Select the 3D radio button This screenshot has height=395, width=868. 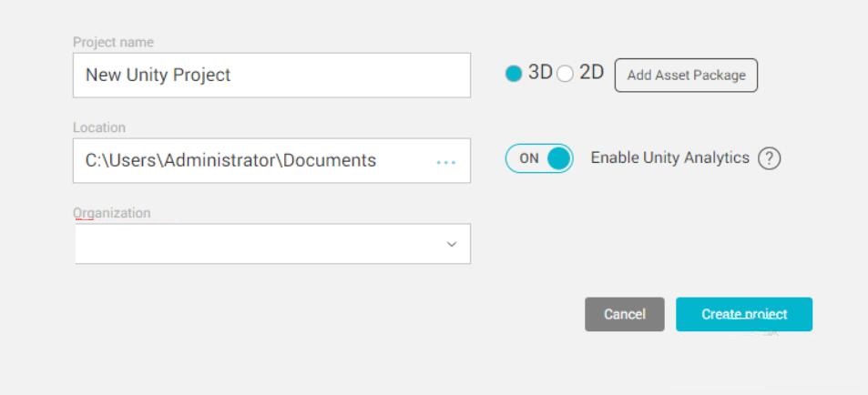tap(514, 74)
